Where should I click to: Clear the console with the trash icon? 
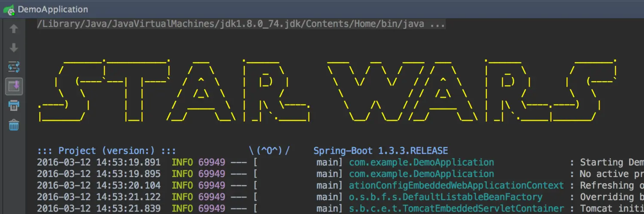click(14, 125)
